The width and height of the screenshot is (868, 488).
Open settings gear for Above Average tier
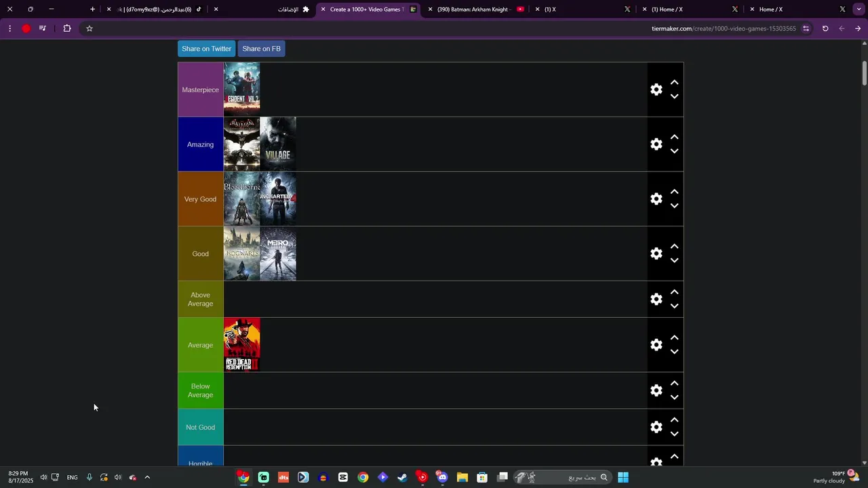tap(656, 299)
